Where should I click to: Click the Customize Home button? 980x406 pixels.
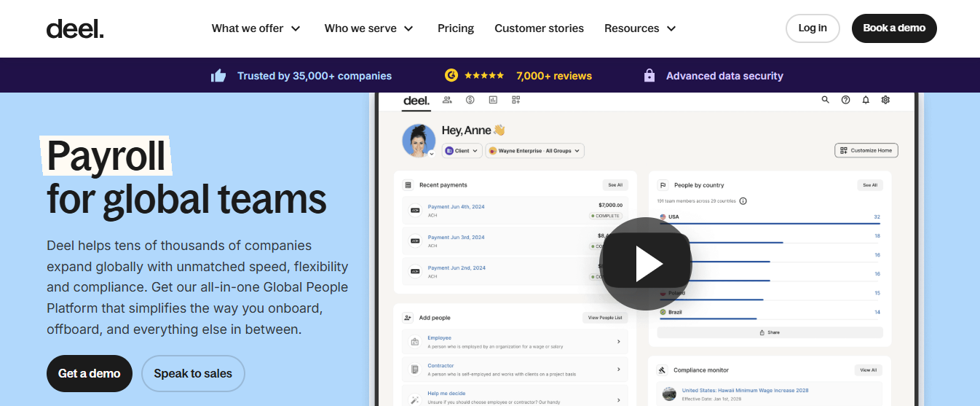point(866,150)
